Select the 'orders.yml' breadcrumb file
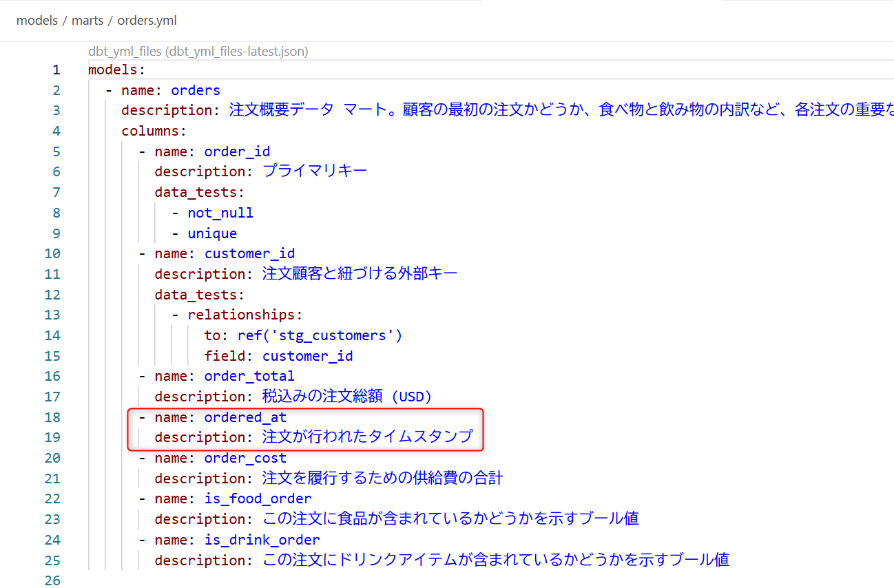 tap(147, 21)
